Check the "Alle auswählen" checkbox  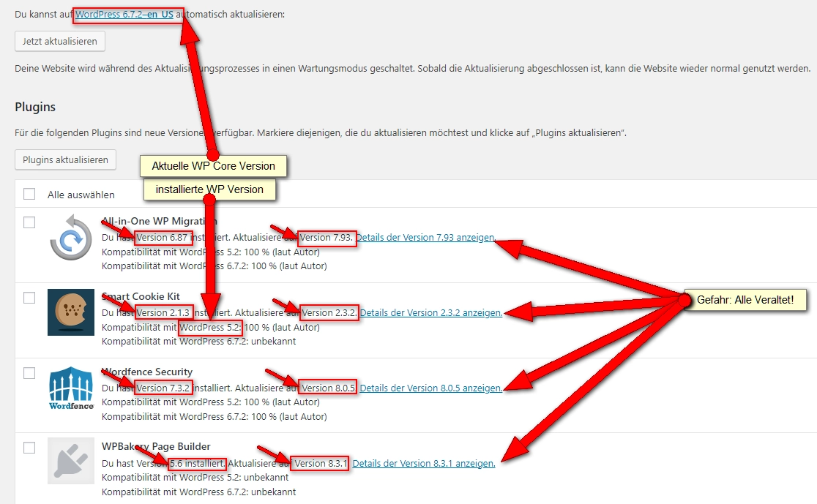[x=29, y=194]
